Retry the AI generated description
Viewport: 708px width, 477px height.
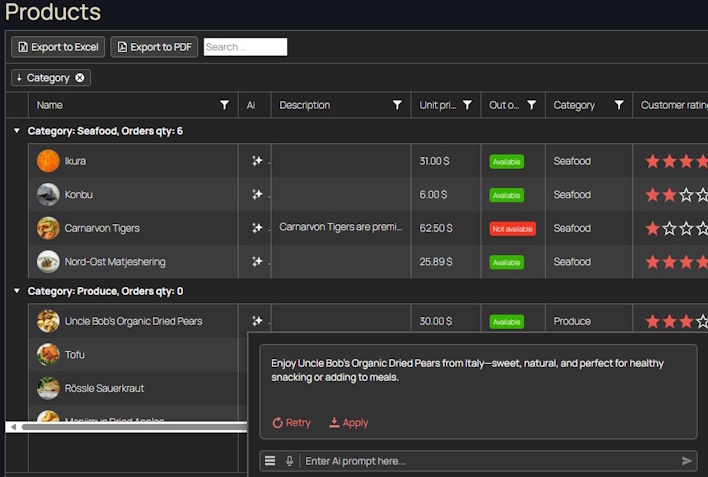point(292,423)
